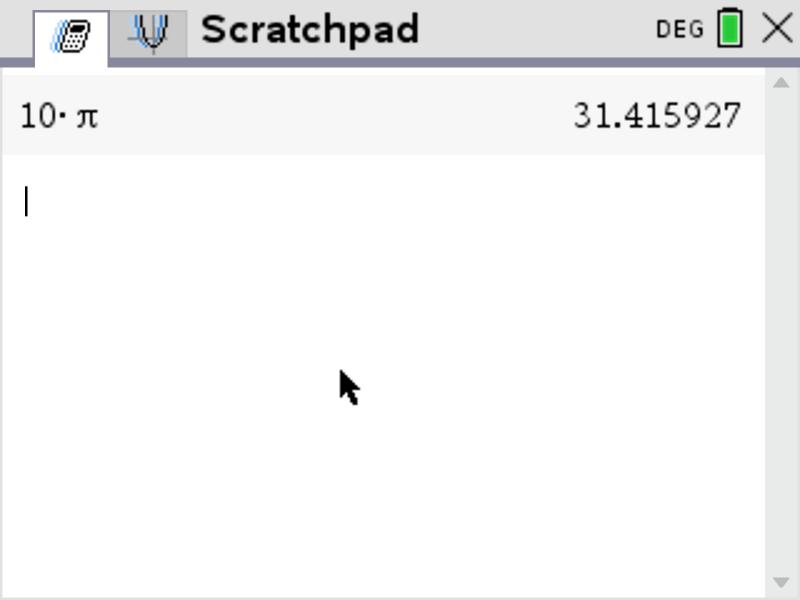Click the Scratchpad title text
This screenshot has height=600, width=800.
pos(310,30)
